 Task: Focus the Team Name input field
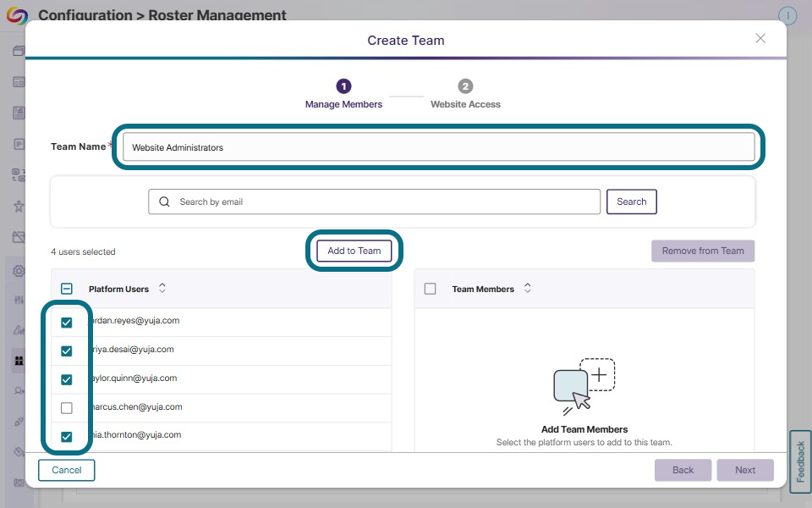tap(439, 147)
